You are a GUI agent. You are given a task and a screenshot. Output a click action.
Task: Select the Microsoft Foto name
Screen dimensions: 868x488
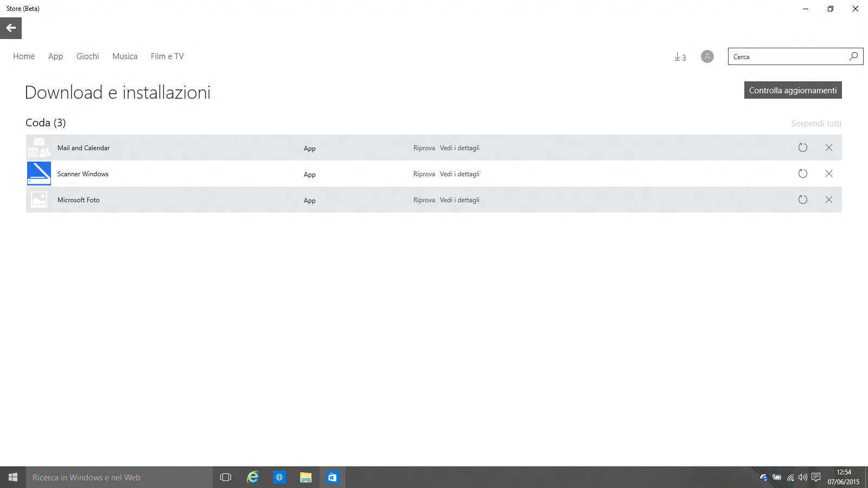coord(79,200)
